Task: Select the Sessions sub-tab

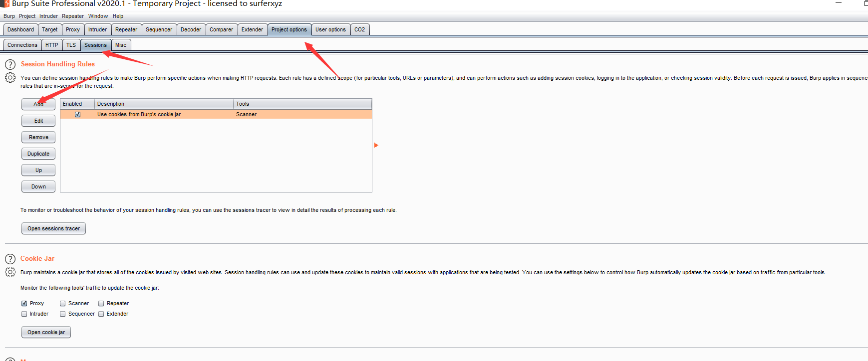Action: click(x=96, y=45)
